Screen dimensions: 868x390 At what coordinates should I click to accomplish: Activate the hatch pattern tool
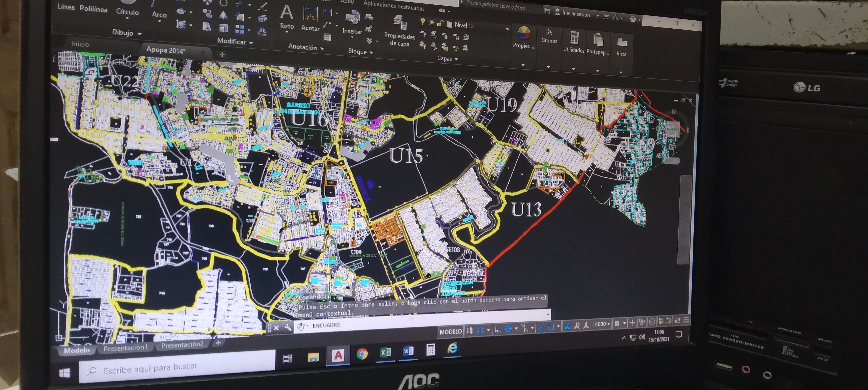(181, 24)
